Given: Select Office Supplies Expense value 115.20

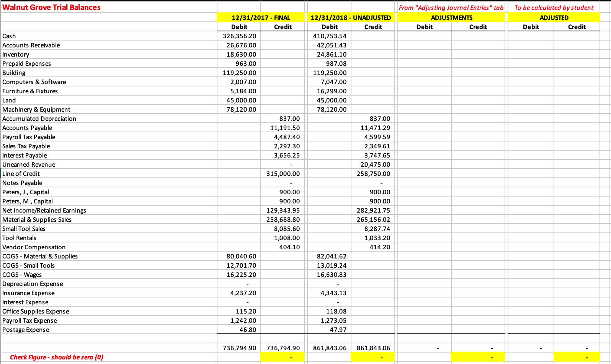Looking at the screenshot, I should (x=239, y=311).
